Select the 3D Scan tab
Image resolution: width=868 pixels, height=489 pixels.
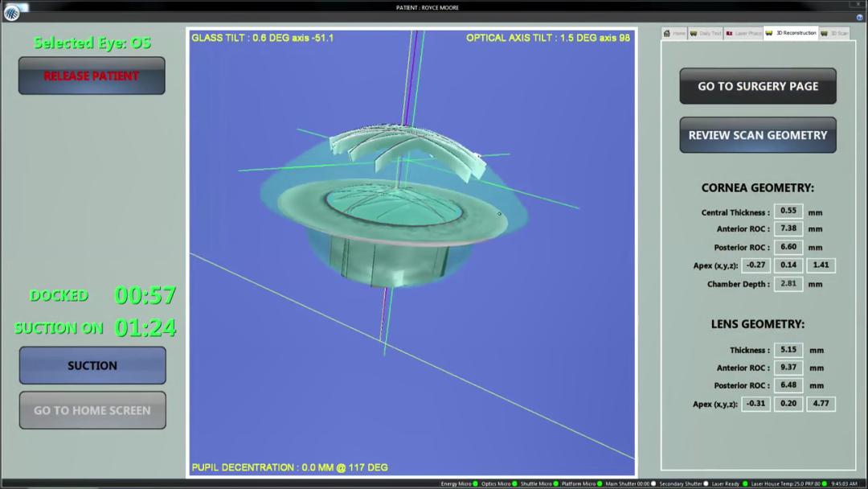coord(834,33)
